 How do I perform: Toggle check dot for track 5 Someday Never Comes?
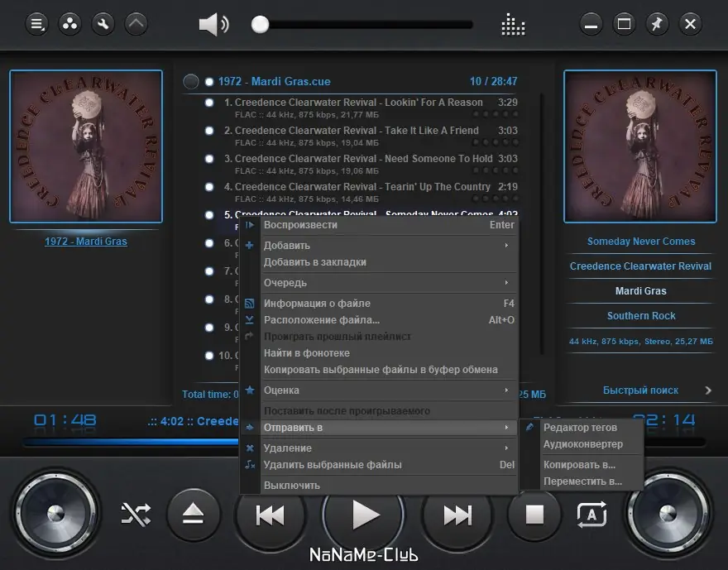[209, 215]
